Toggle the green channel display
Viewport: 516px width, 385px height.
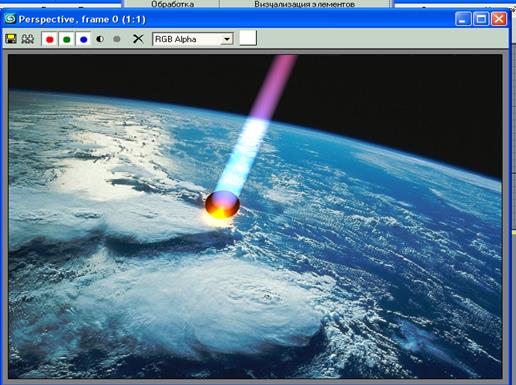click(x=67, y=39)
